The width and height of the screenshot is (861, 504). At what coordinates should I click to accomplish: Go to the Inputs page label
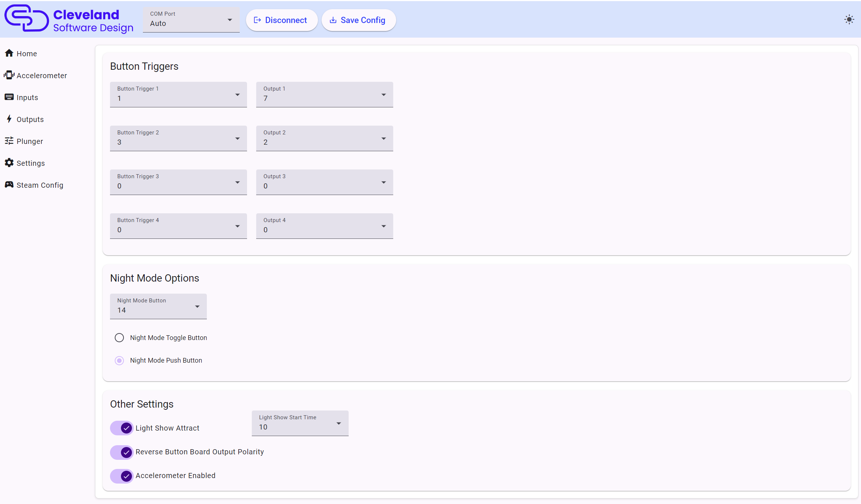tap(27, 98)
